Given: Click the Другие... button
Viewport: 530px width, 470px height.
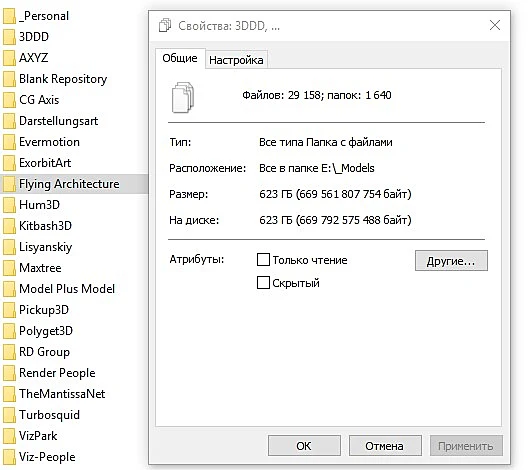Looking at the screenshot, I should point(451,261).
